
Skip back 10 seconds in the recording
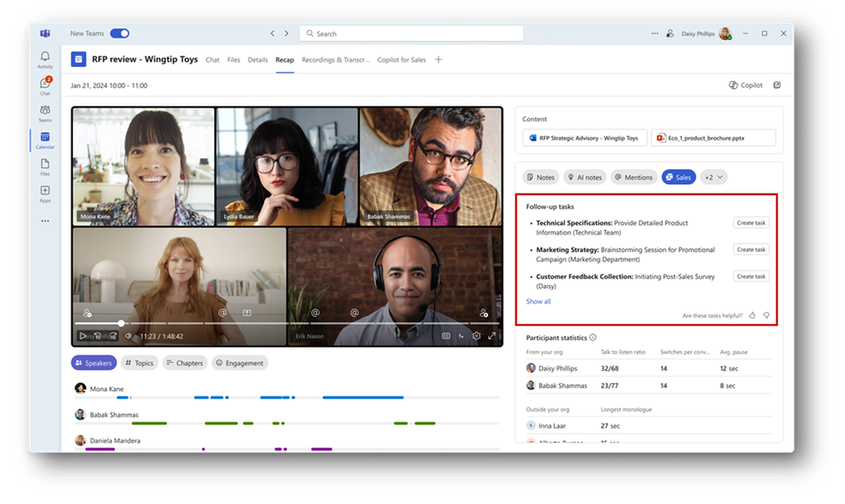coord(97,336)
